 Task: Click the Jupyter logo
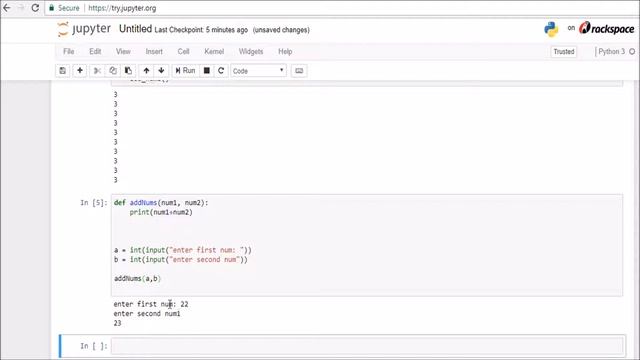[x=84, y=29]
